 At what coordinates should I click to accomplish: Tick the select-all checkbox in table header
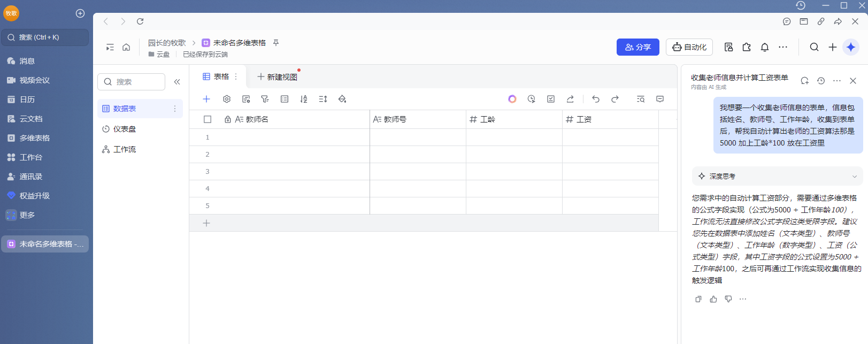(x=208, y=119)
